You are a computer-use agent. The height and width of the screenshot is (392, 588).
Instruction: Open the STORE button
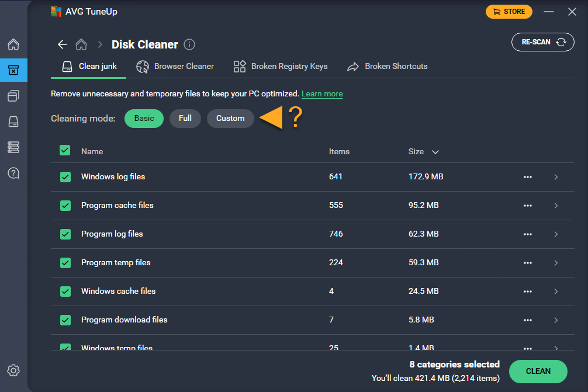pos(509,12)
